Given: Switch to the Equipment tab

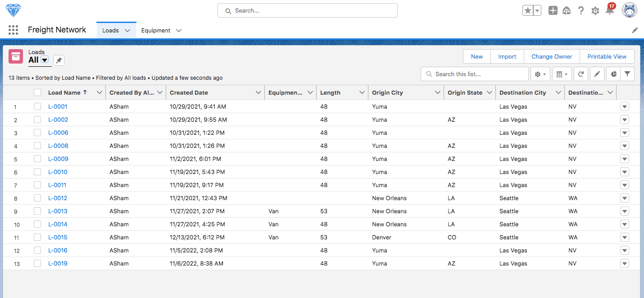Looking at the screenshot, I should [x=156, y=31].
